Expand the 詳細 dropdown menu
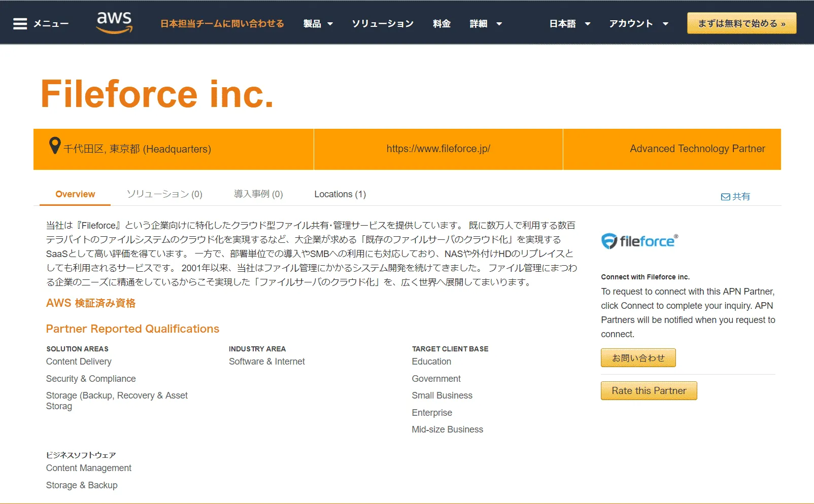Viewport: 814px width, 504px height. pyautogui.click(x=485, y=24)
